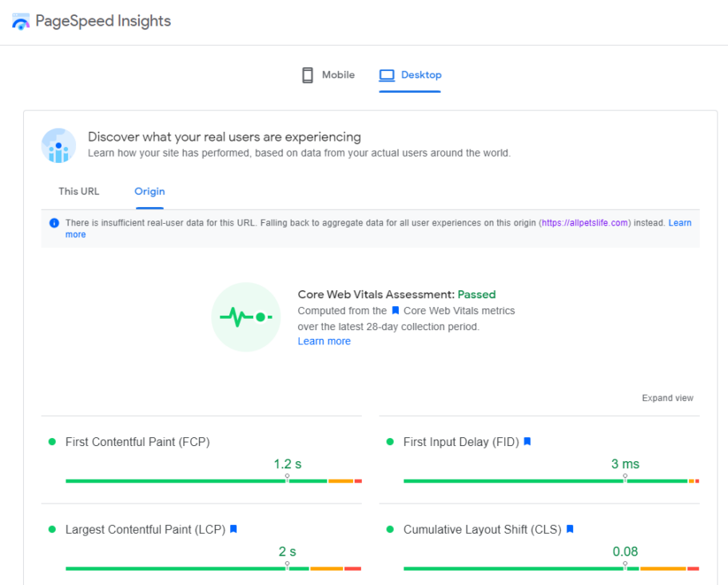Click the bookmark next to Cumulative Layout Shift
The height and width of the screenshot is (585, 728).
(569, 529)
